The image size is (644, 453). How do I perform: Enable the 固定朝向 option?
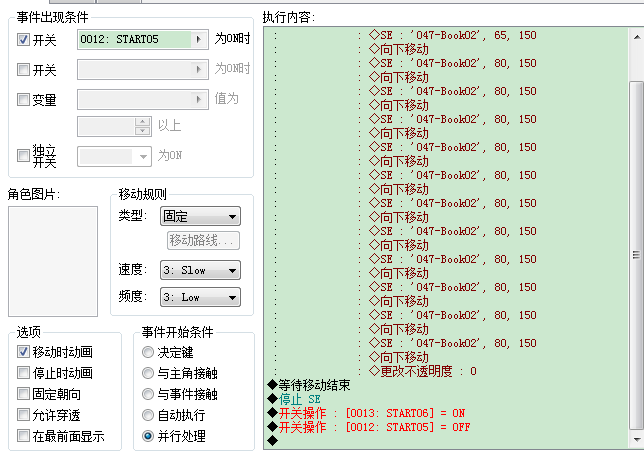23,393
